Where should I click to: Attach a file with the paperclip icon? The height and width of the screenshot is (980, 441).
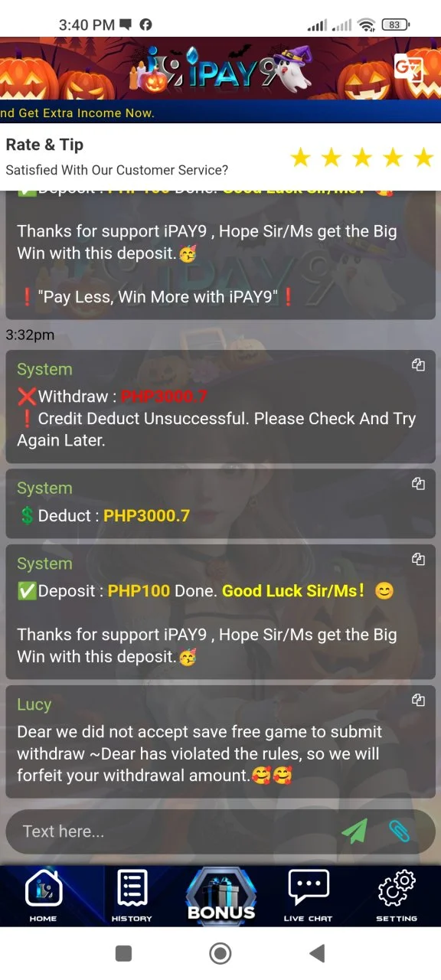tap(400, 831)
